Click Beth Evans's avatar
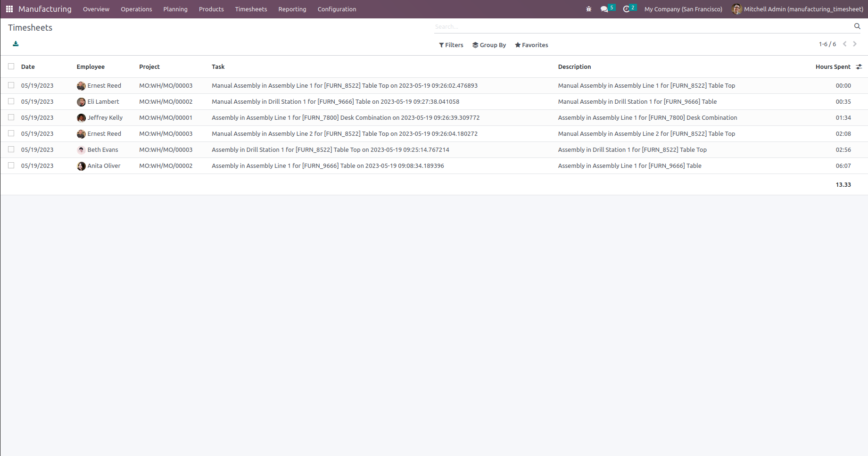The height and width of the screenshot is (456, 868). 81,150
